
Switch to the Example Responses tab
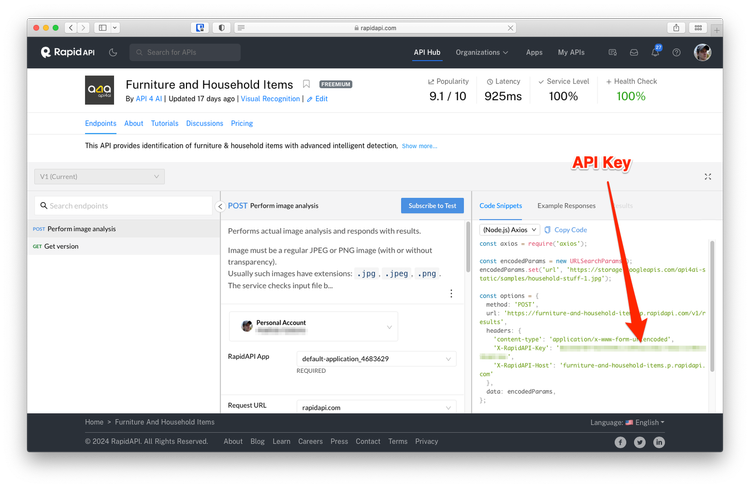pos(566,206)
